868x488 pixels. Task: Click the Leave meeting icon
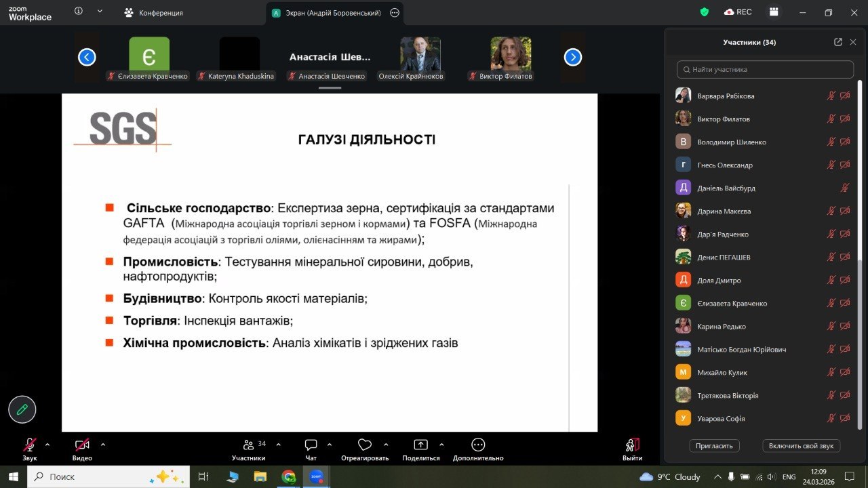(x=632, y=445)
